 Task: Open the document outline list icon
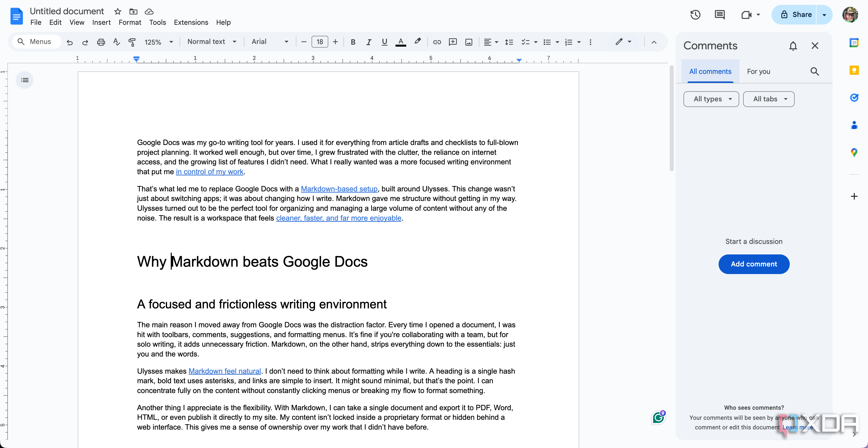pos(25,80)
